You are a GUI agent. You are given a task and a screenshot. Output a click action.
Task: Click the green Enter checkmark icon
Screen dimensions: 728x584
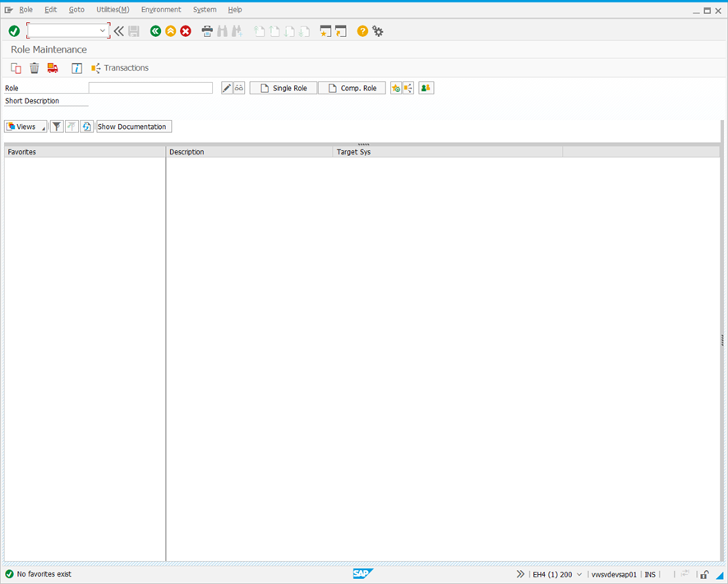pyautogui.click(x=14, y=31)
